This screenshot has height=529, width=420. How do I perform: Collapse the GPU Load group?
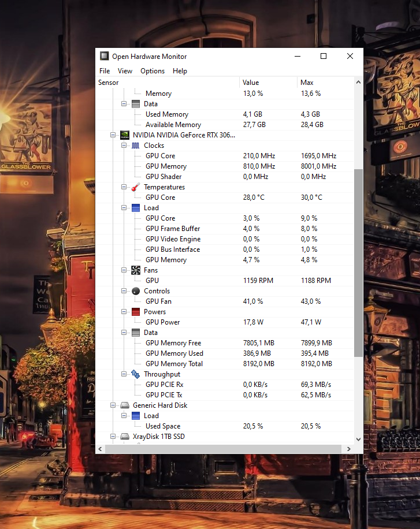point(124,208)
